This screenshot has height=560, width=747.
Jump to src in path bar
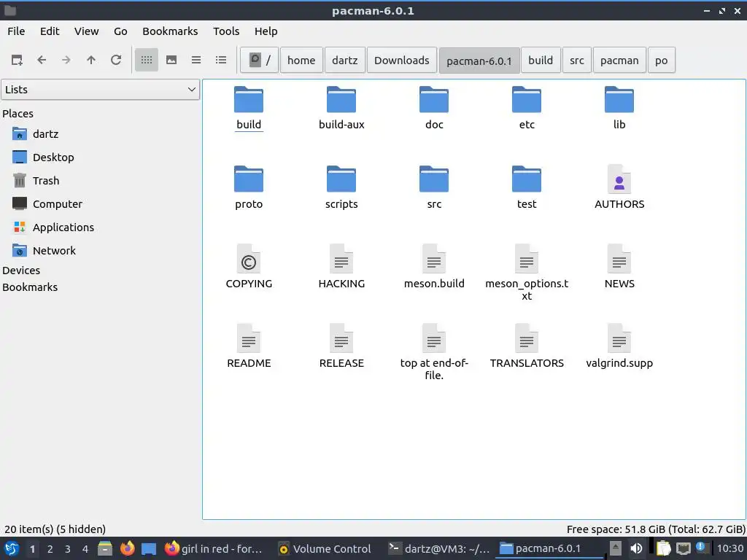(577, 60)
